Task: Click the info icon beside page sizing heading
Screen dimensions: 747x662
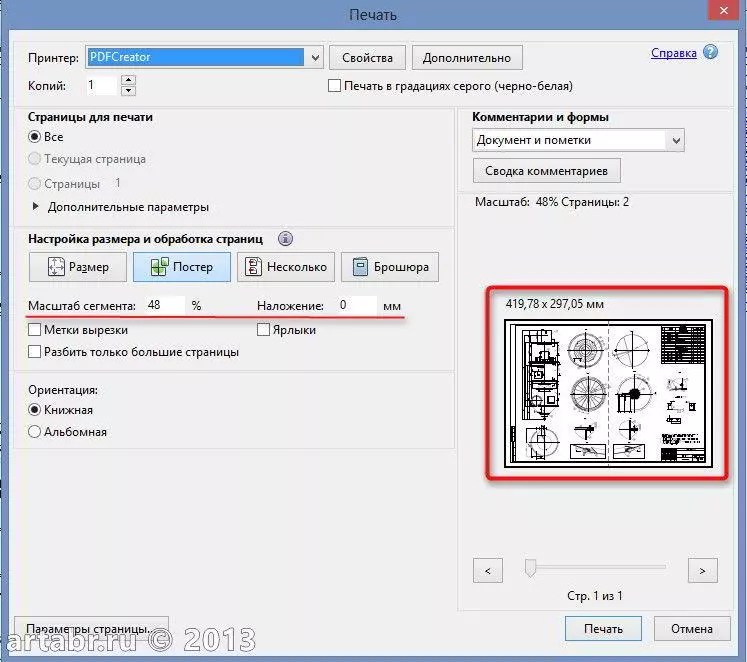Action: tap(286, 239)
